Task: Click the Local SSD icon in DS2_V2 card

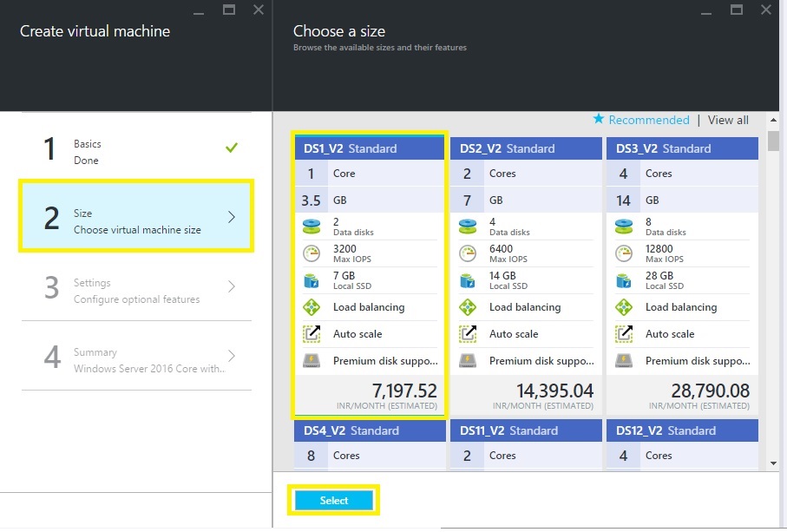Action: 468,280
